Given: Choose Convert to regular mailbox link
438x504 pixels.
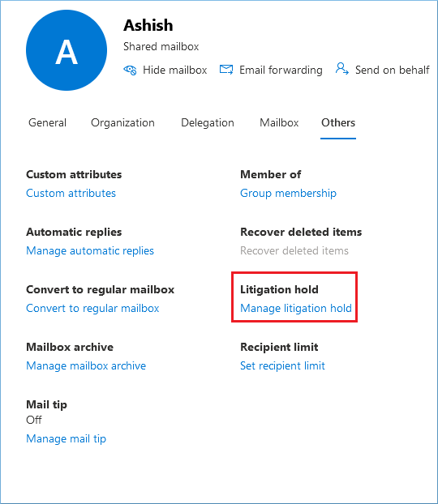Looking at the screenshot, I should (92, 308).
